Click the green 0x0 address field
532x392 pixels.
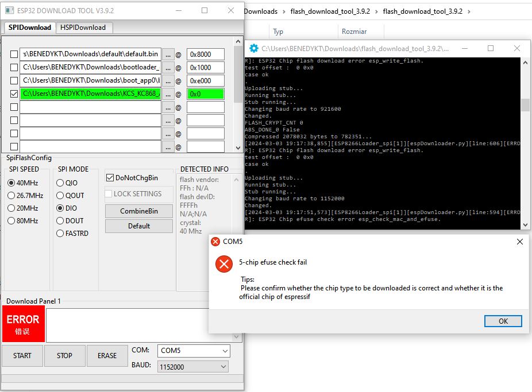(205, 94)
